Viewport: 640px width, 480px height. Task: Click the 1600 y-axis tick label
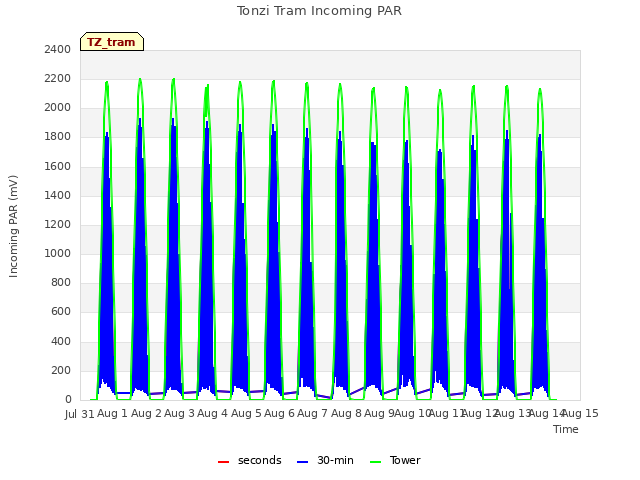point(58,166)
